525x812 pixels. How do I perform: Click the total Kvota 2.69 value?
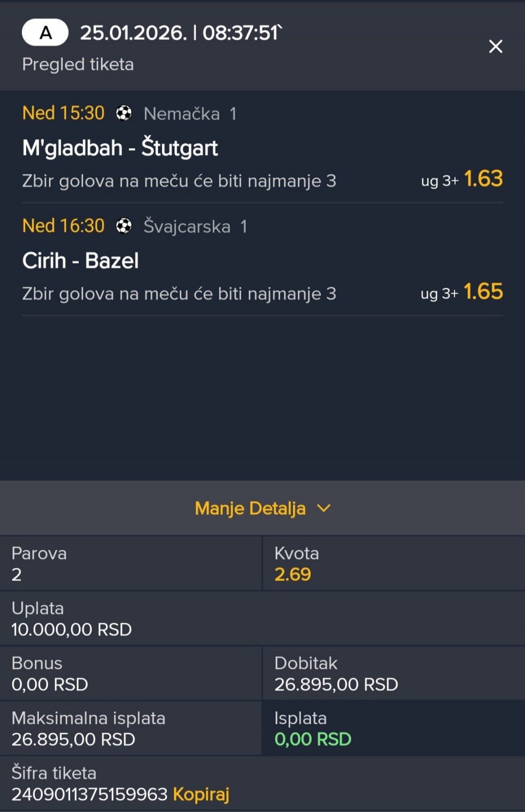[293, 575]
